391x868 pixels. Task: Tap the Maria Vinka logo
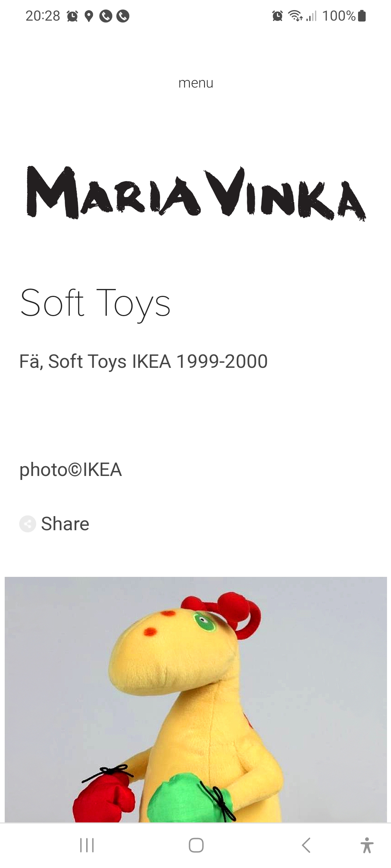(195, 193)
